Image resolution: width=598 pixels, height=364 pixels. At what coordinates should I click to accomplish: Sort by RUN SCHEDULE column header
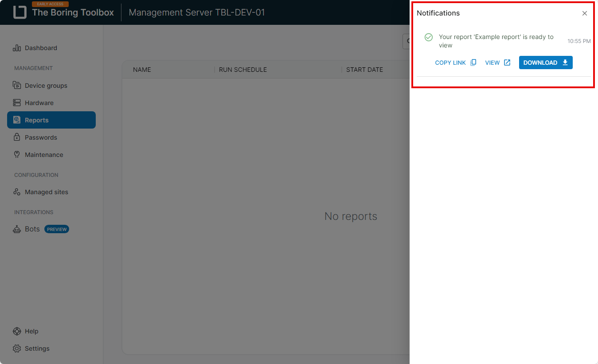click(243, 70)
